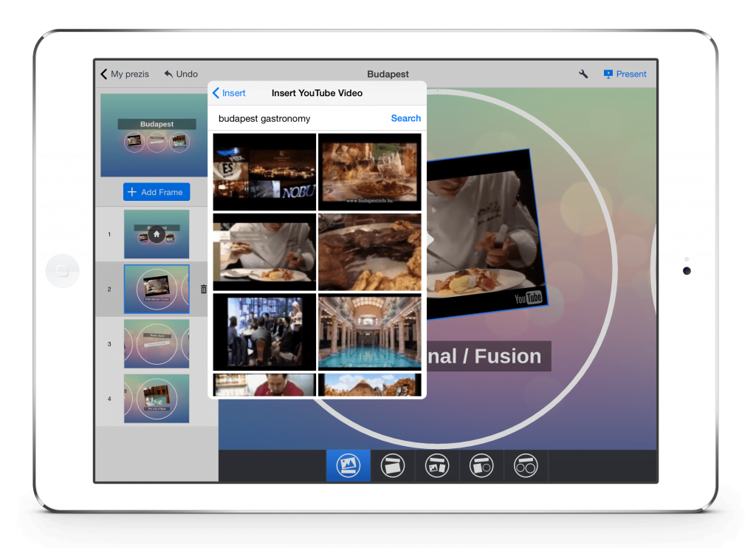Screen dimensions: 756x548
Task: Tap the Budapest overview thumbnail
Action: [x=157, y=135]
